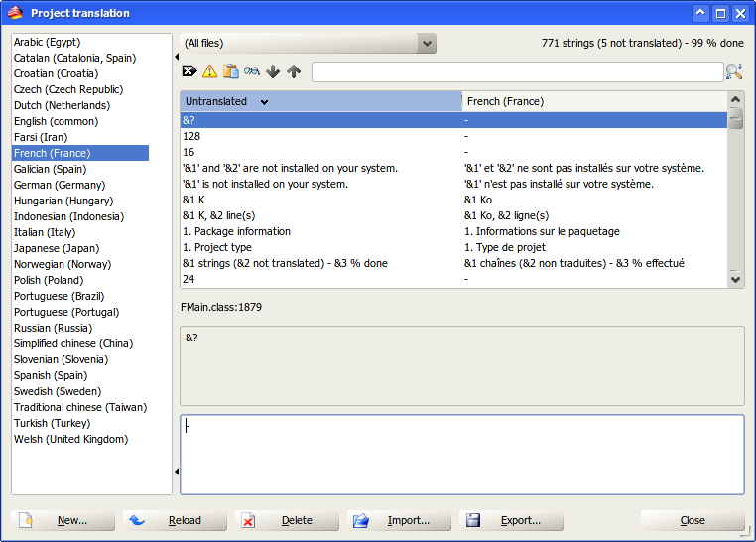Select the '&1 K, &2 line(s)' row
The width and height of the screenshot is (756, 542).
coord(453,216)
